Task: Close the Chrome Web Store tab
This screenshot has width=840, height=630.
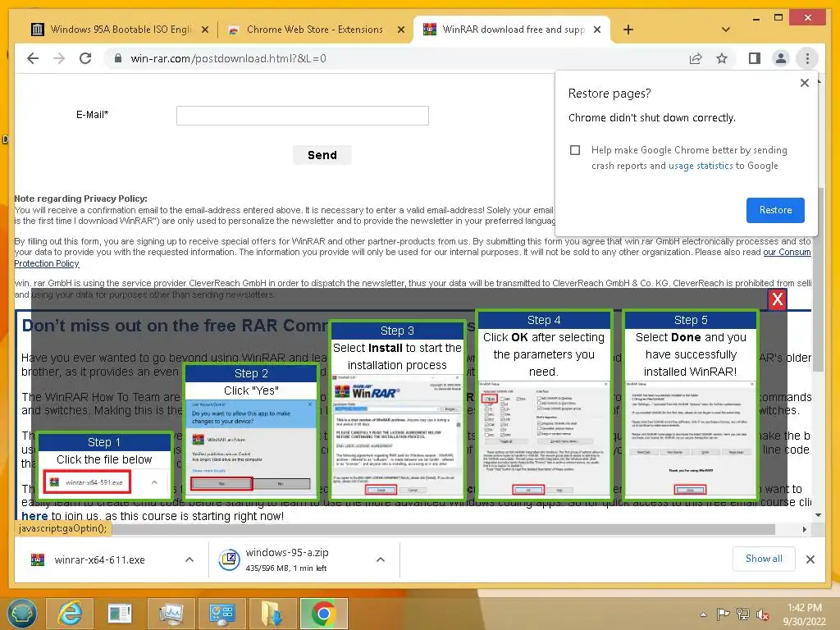Action: tap(400, 30)
